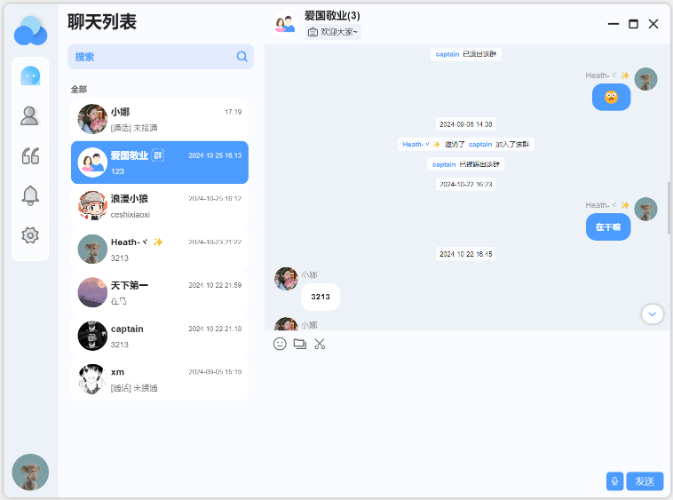This screenshot has width=673, height=500.
Task: Click 浪漫小狼's avatar in chat list
Action: [x=92, y=206]
